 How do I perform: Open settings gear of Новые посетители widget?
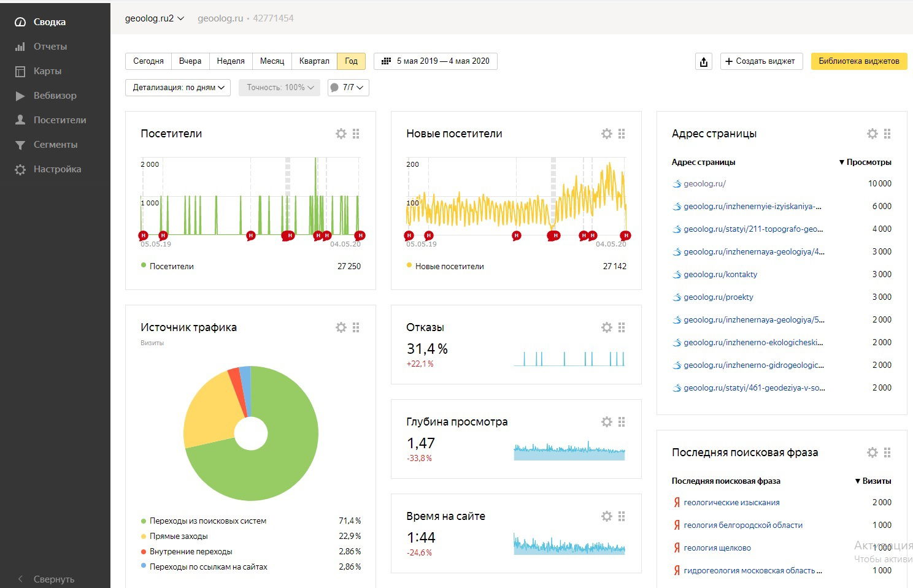tap(607, 134)
